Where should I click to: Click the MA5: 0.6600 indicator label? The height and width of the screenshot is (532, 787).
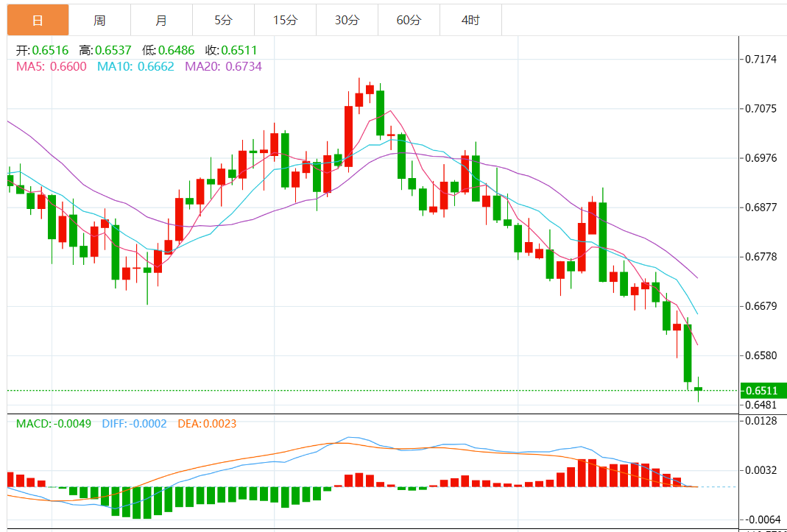point(52,66)
